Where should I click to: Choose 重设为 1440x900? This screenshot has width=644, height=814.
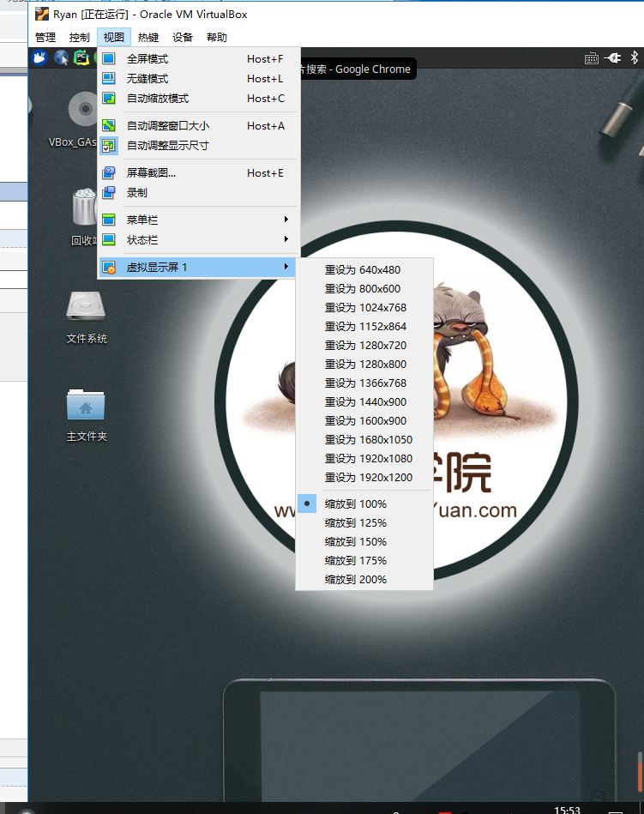[x=364, y=401]
